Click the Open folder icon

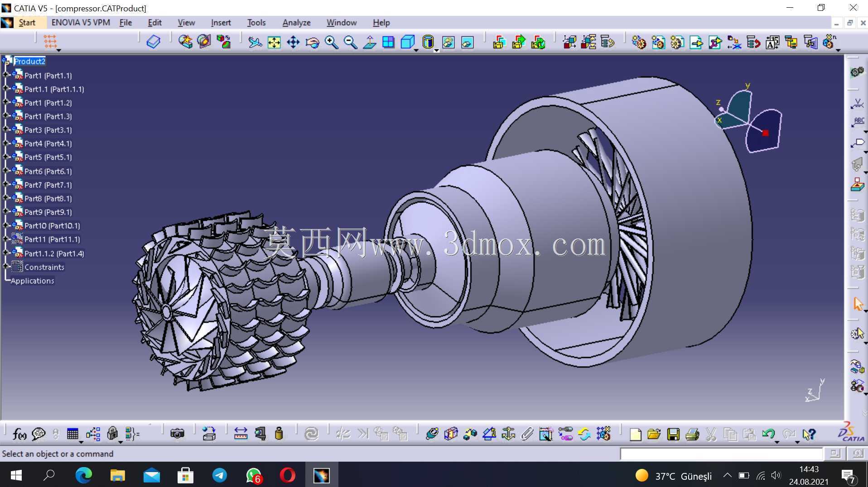tap(654, 434)
